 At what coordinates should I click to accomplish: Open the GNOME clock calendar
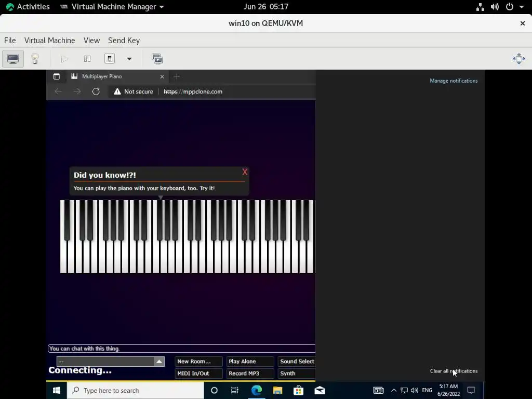266,6
